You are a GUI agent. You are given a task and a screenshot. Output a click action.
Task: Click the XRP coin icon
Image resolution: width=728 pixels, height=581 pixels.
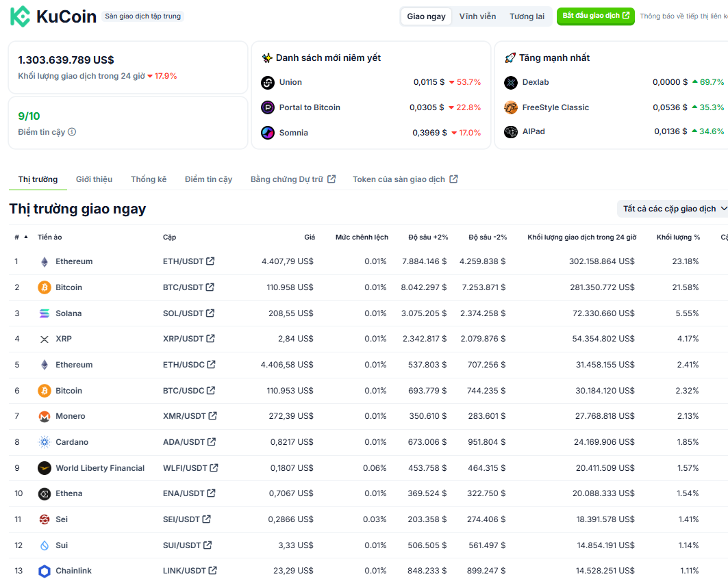click(45, 339)
